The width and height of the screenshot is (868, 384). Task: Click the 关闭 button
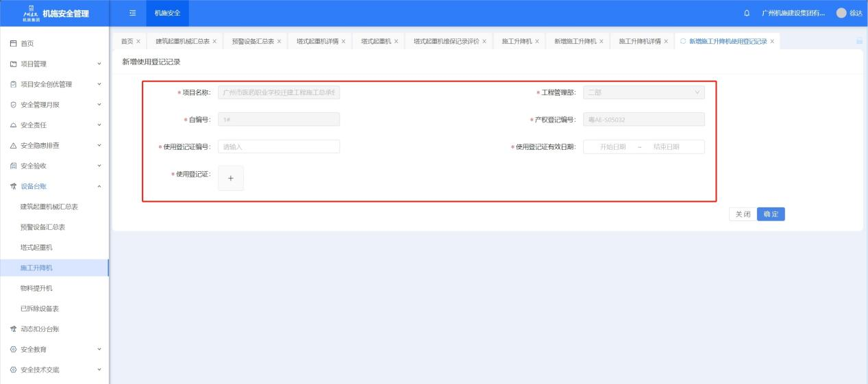(742, 214)
